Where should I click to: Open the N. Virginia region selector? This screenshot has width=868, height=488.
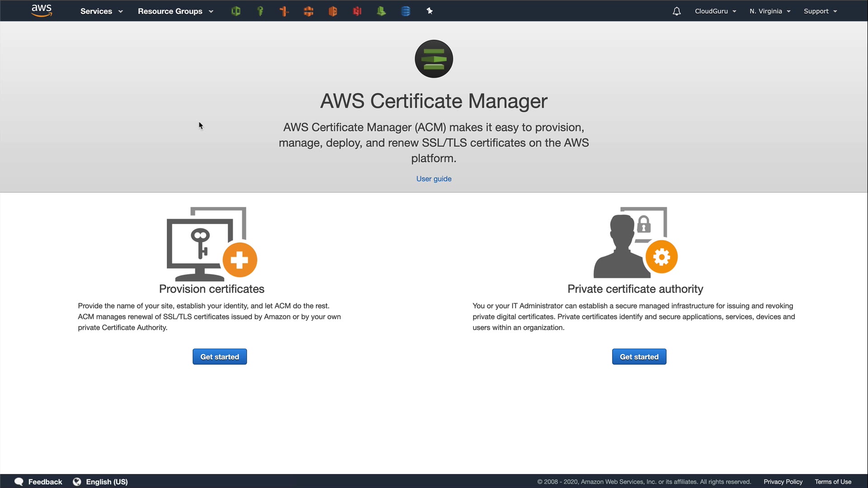pyautogui.click(x=769, y=11)
